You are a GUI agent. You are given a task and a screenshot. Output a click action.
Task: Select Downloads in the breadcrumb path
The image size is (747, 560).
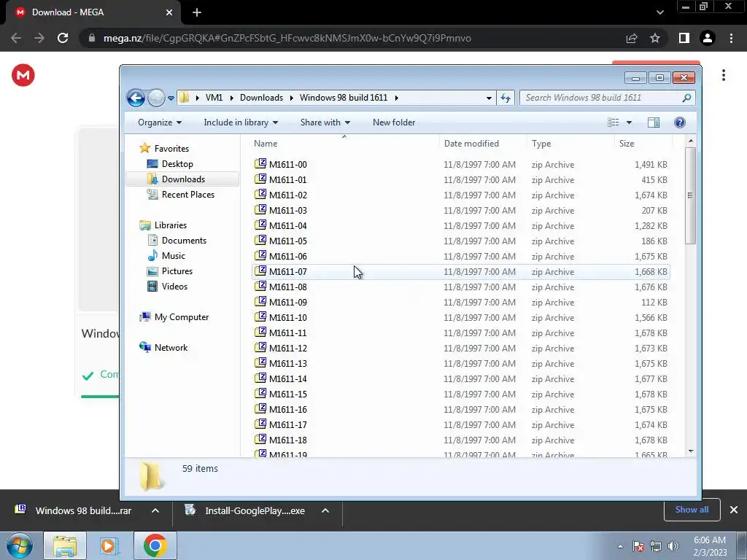point(262,98)
